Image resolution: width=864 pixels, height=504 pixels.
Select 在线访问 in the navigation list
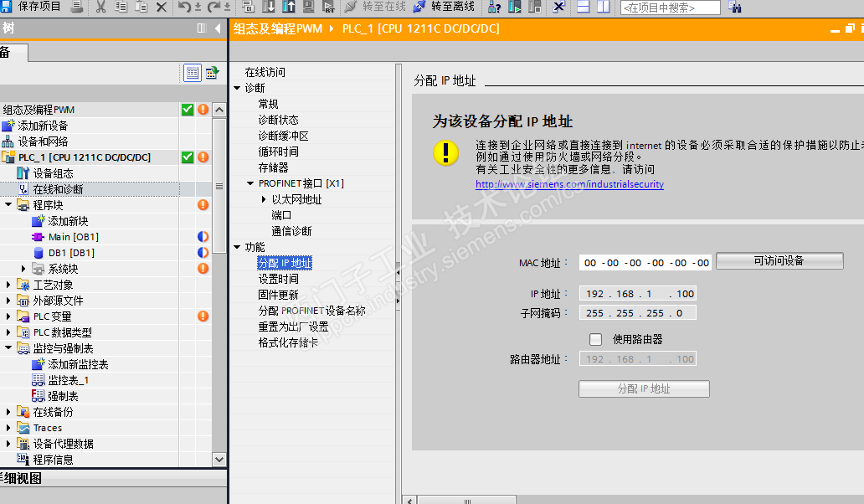point(265,72)
